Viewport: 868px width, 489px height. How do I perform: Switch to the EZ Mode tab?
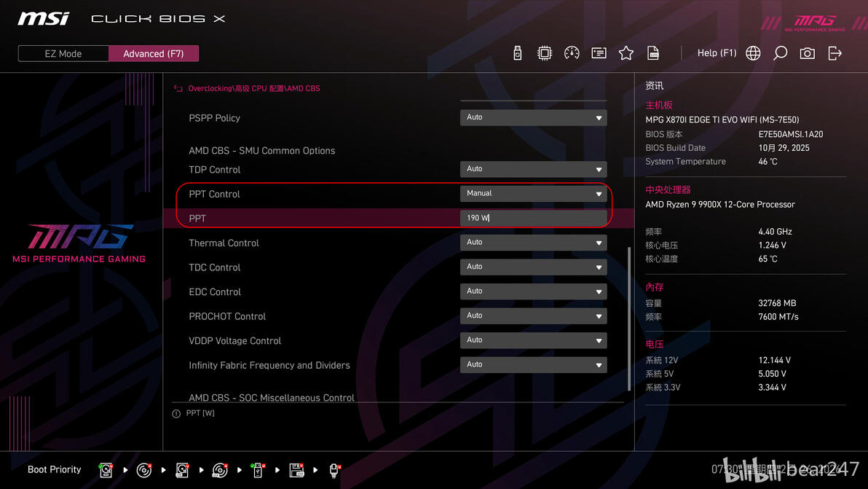pos(63,54)
